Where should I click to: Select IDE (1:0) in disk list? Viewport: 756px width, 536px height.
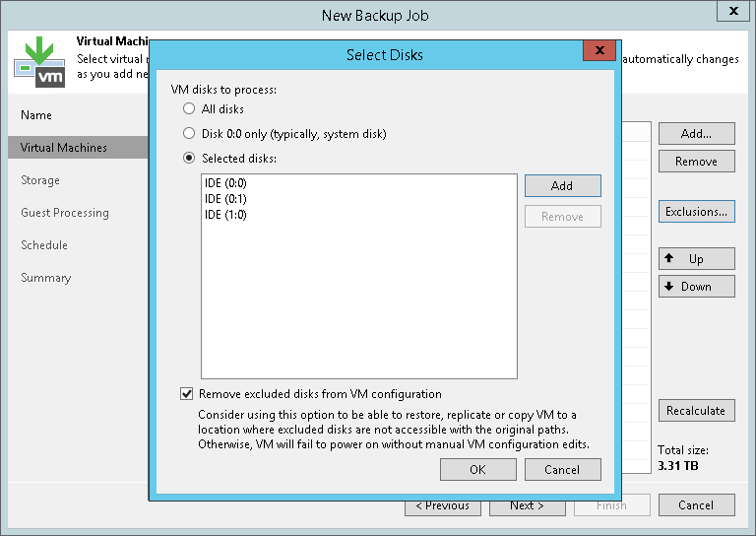[225, 215]
